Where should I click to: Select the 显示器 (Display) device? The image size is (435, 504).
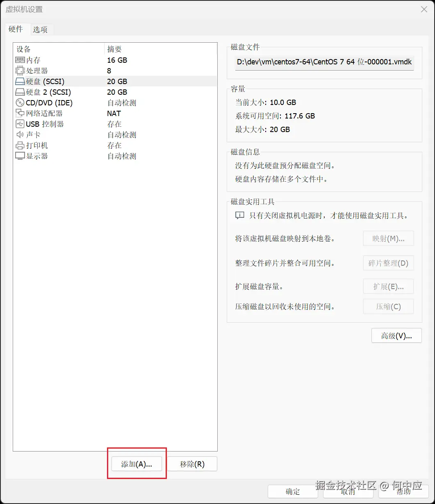[36, 156]
